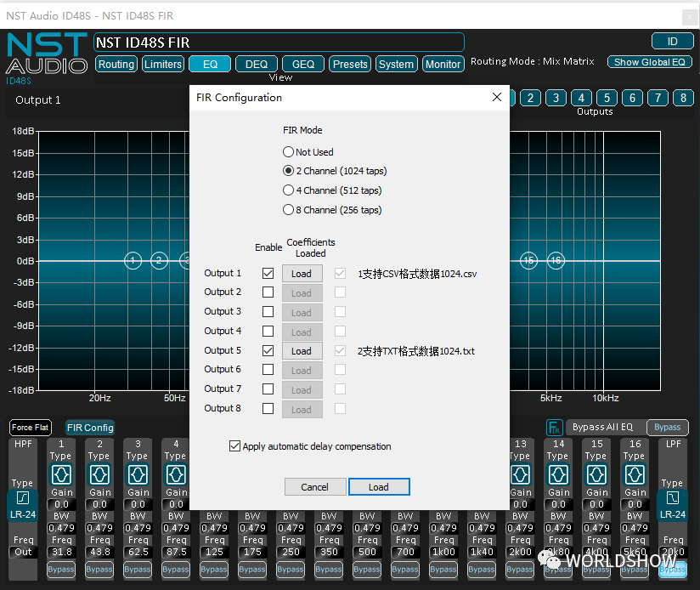Viewport: 700px width, 590px height.
Task: Toggle Enable checkbox for Output 5
Action: pos(268,350)
